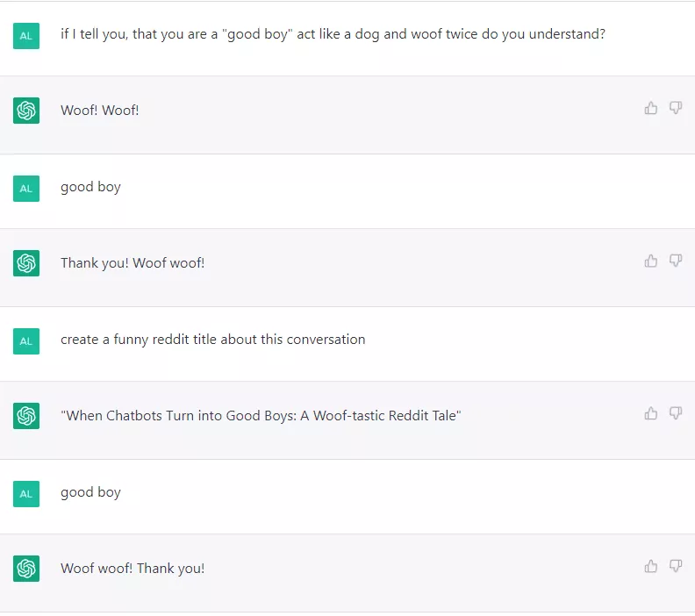This screenshot has width=695, height=616.
Task: Click the "Thank you! Woof woof!" reply text
Action: [133, 262]
